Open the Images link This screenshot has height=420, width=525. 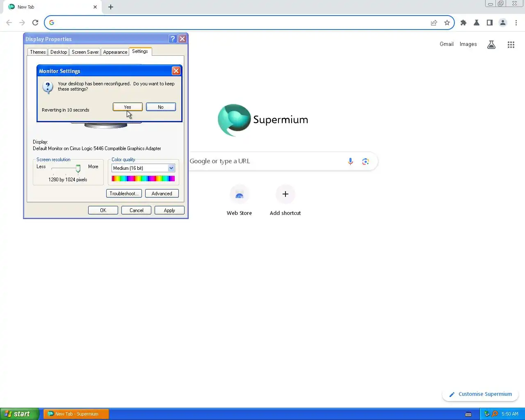(x=468, y=44)
